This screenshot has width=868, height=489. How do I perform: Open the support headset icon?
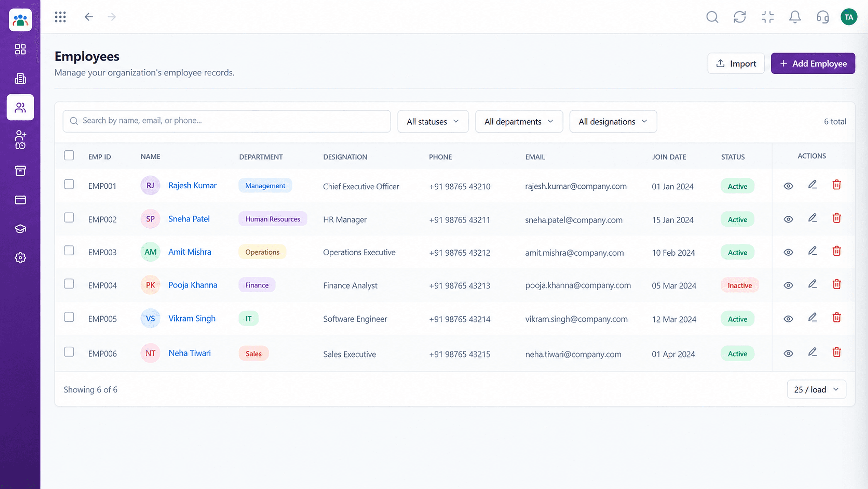tap(823, 17)
